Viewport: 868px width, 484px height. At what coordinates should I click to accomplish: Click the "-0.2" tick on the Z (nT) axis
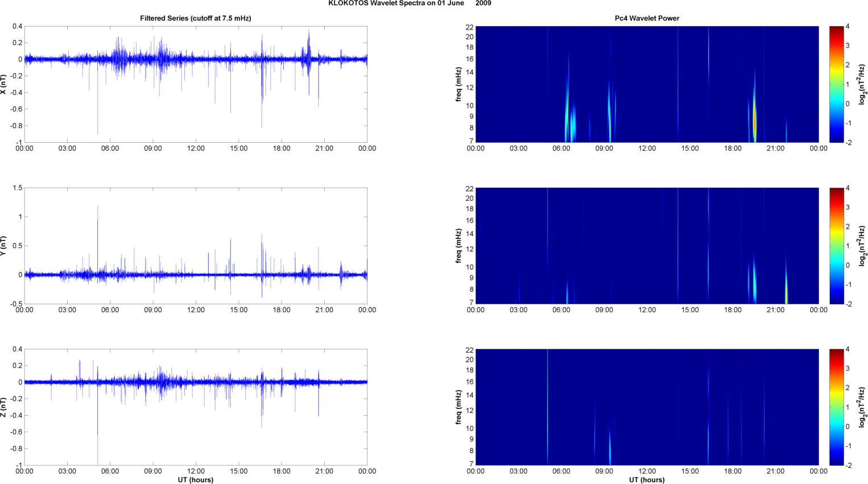pos(16,399)
